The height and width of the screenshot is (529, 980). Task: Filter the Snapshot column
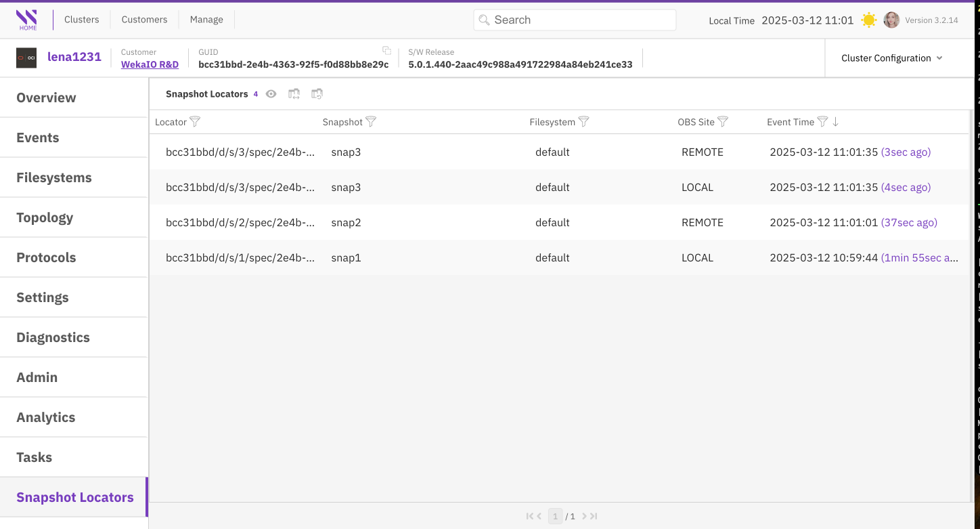pos(371,122)
